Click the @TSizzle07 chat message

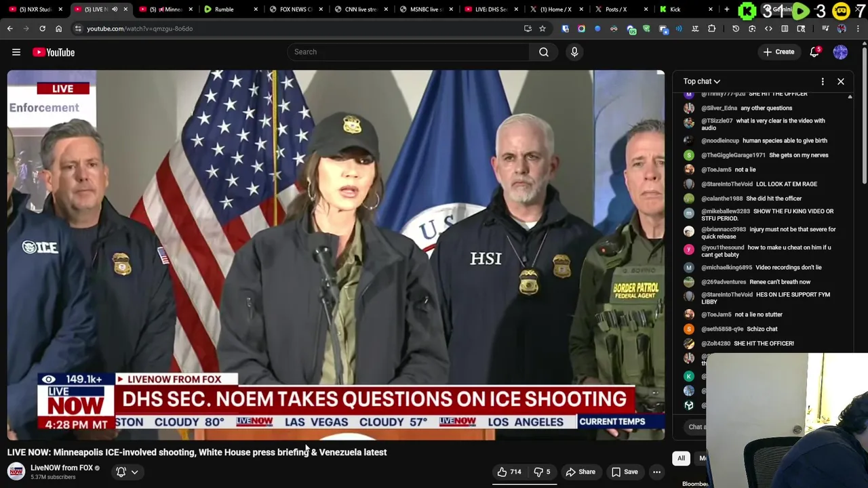tap(764, 124)
